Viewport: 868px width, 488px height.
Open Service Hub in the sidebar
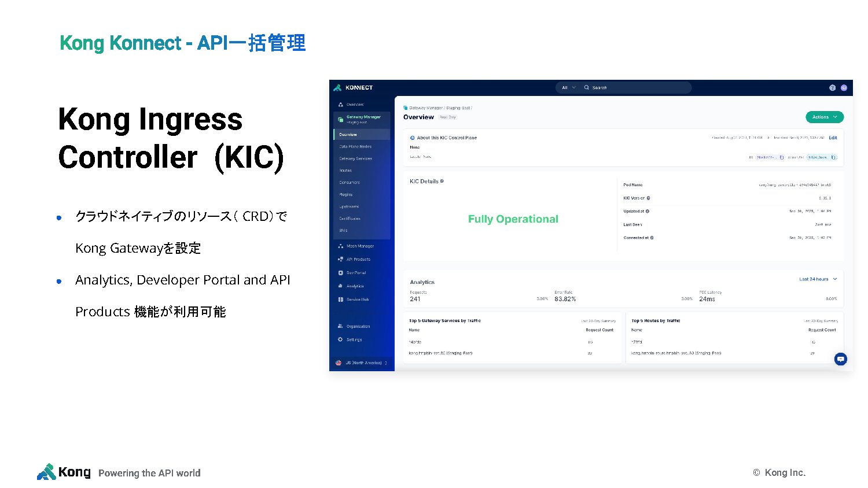(x=354, y=300)
